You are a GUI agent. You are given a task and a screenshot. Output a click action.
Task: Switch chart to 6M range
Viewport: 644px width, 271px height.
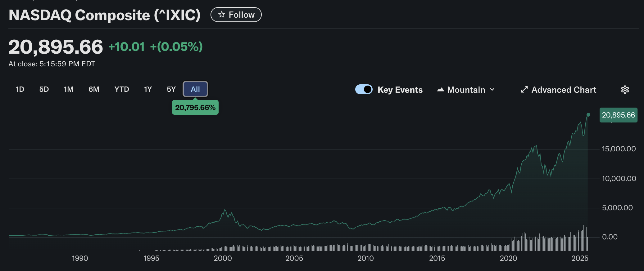pos(94,89)
